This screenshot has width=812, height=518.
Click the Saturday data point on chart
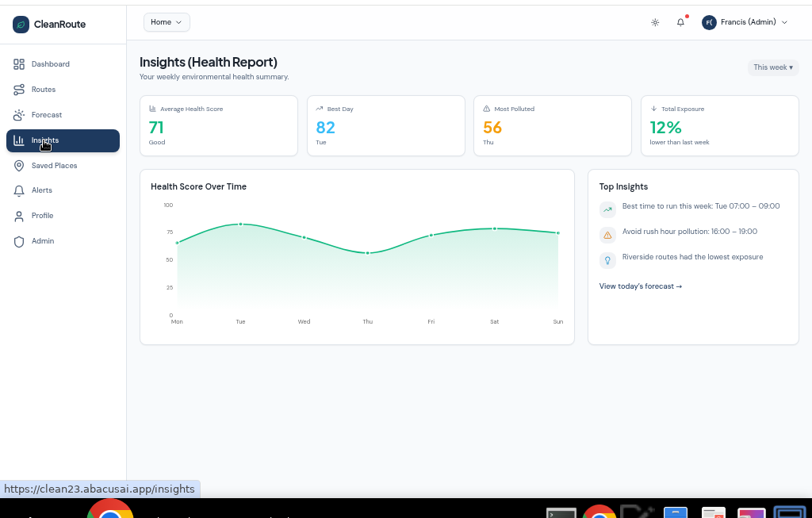point(495,228)
